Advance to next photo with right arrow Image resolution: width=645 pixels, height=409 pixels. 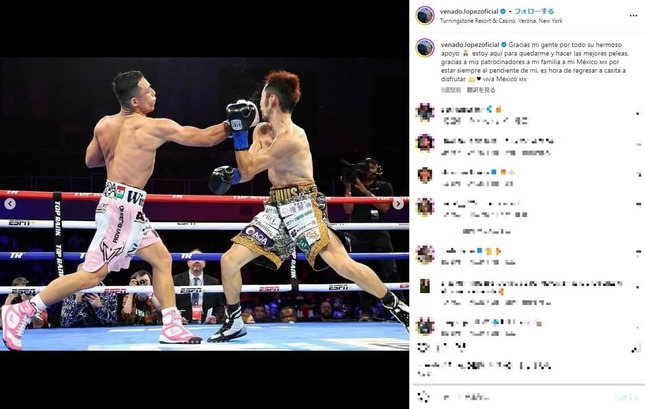398,204
